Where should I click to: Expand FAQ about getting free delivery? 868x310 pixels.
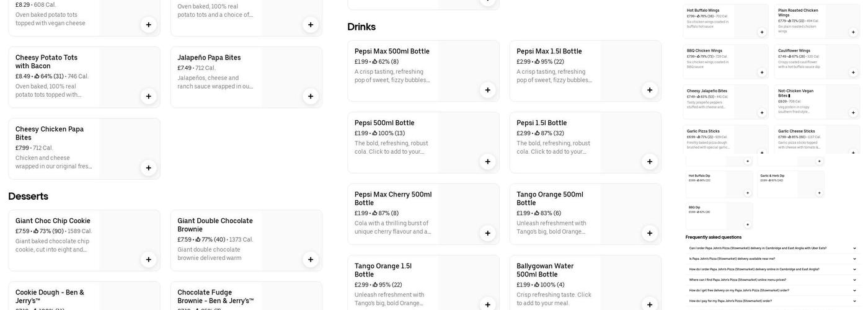854,291
